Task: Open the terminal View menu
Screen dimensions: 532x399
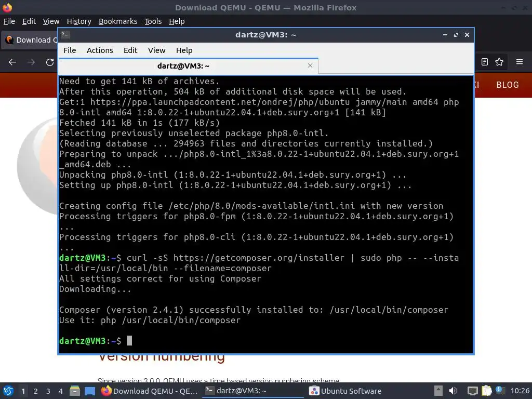Action: pos(156,50)
